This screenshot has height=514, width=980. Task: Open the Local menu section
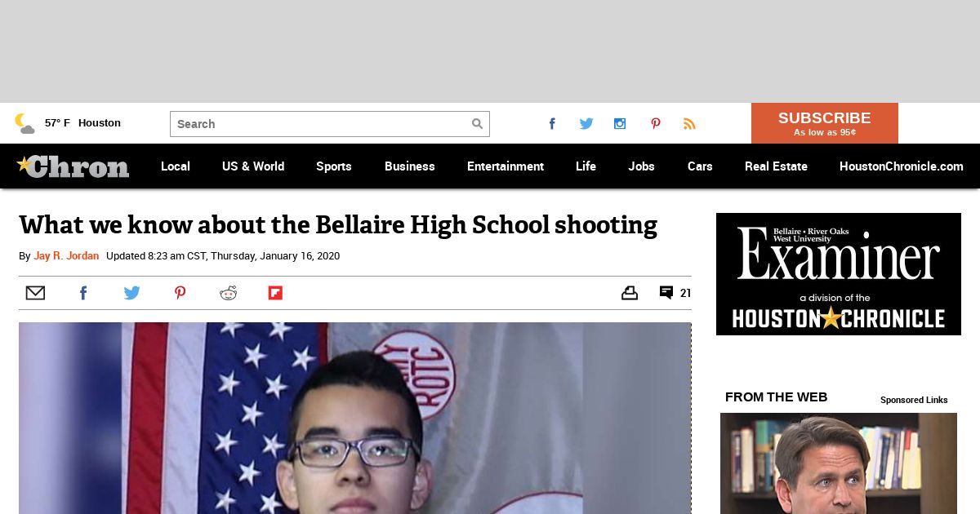click(175, 166)
